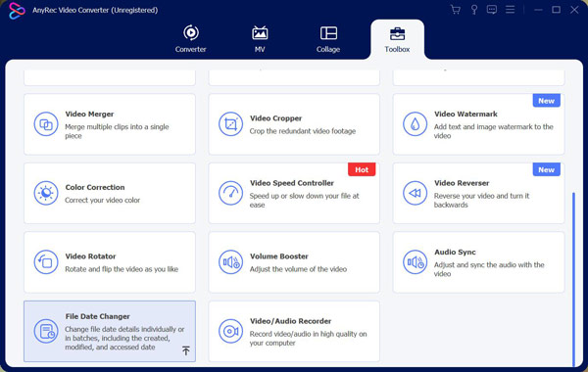Click 'Adjust and sync the audio with the video'
588x372 pixels.
click(x=489, y=269)
